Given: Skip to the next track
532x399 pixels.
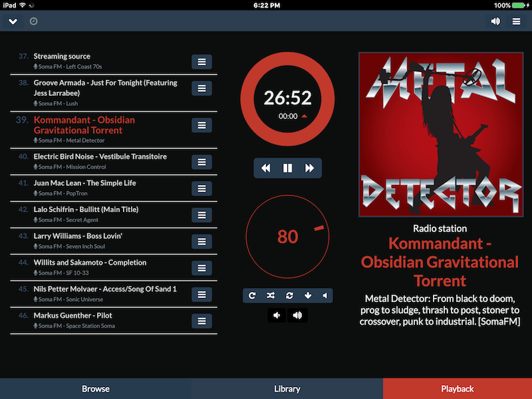Looking at the screenshot, I should click(x=308, y=168).
